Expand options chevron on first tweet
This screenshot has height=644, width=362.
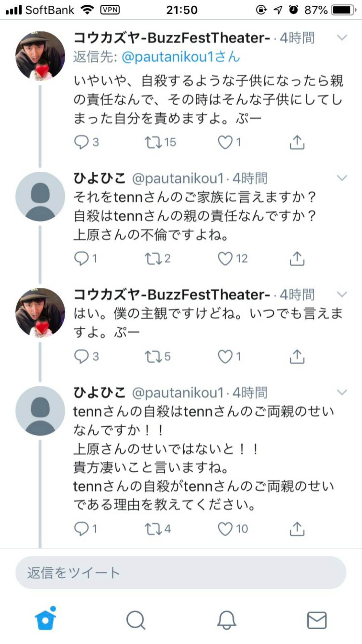pyautogui.click(x=342, y=38)
